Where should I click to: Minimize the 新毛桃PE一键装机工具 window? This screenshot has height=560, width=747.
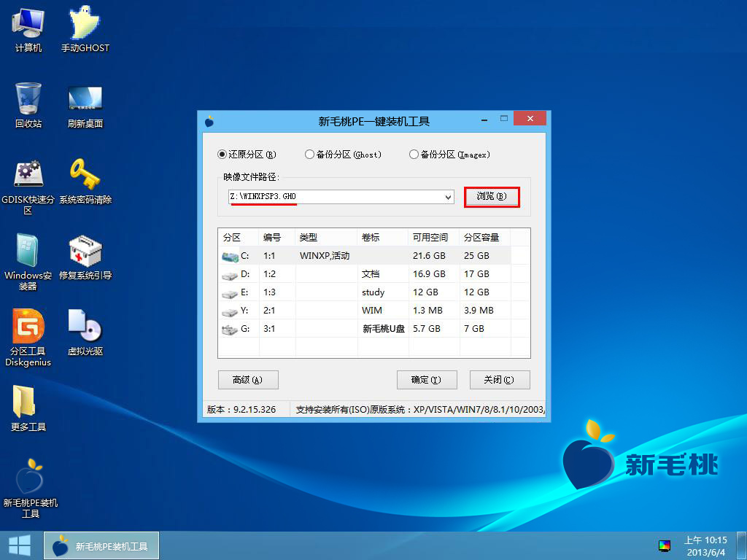click(484, 119)
